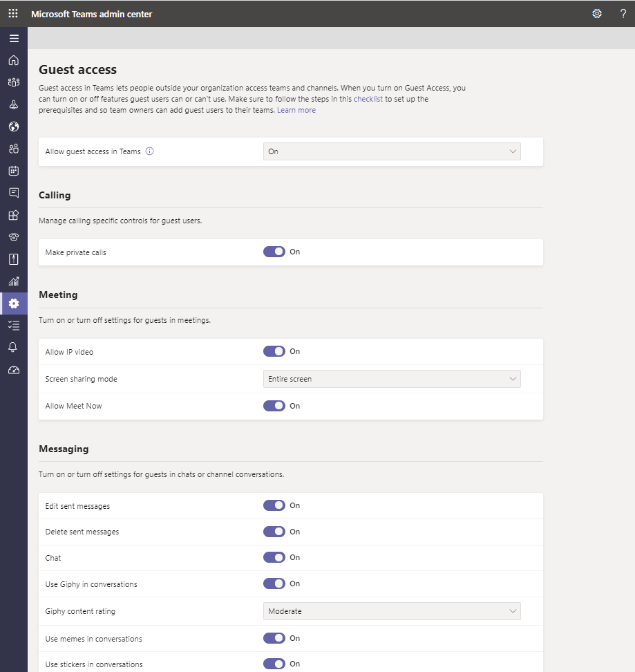This screenshot has height=672, width=635.
Task: Open the Devices icon in the sidebar
Action: click(x=14, y=104)
